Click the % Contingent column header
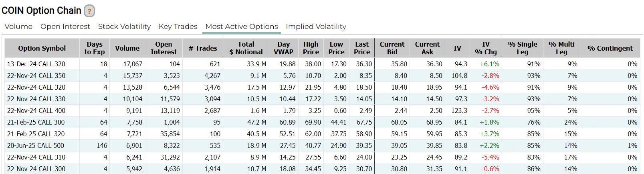Viewport: 644px width, 174px height. [x=610, y=48]
